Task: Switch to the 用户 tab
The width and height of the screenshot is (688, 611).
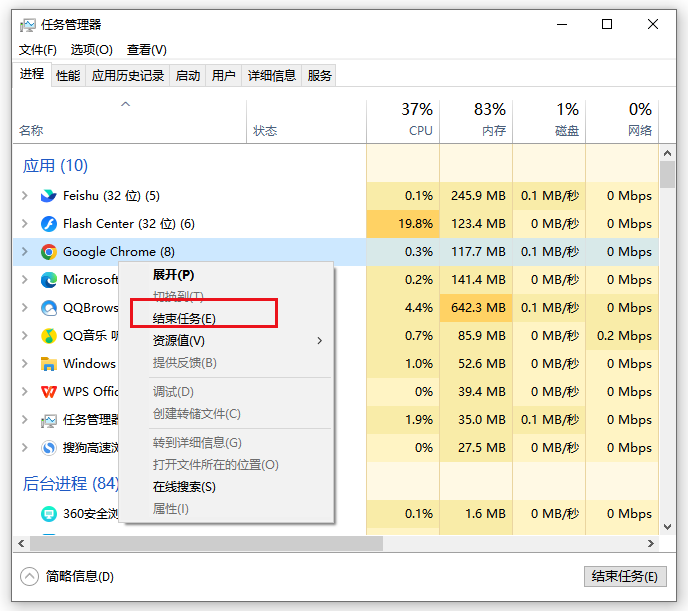Action: click(x=223, y=75)
